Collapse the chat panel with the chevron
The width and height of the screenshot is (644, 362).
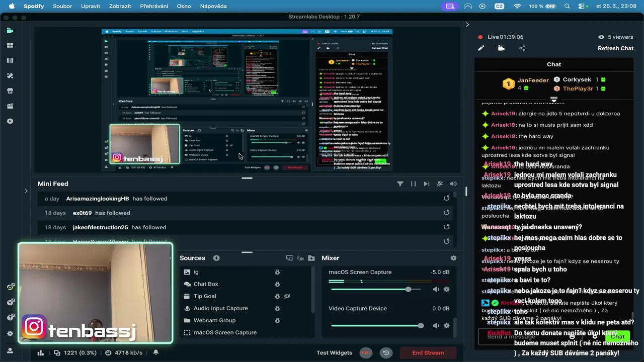click(467, 25)
